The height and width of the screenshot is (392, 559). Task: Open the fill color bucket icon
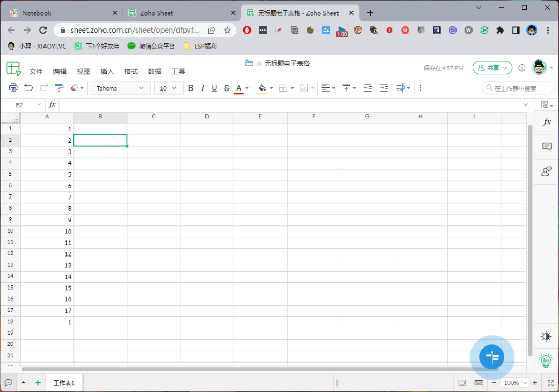pyautogui.click(x=261, y=88)
